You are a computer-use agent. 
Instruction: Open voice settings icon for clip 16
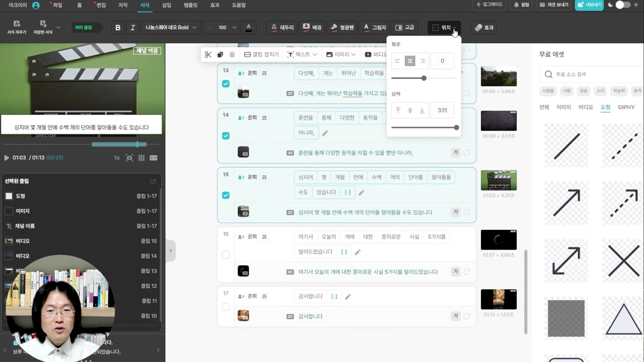[x=264, y=237]
